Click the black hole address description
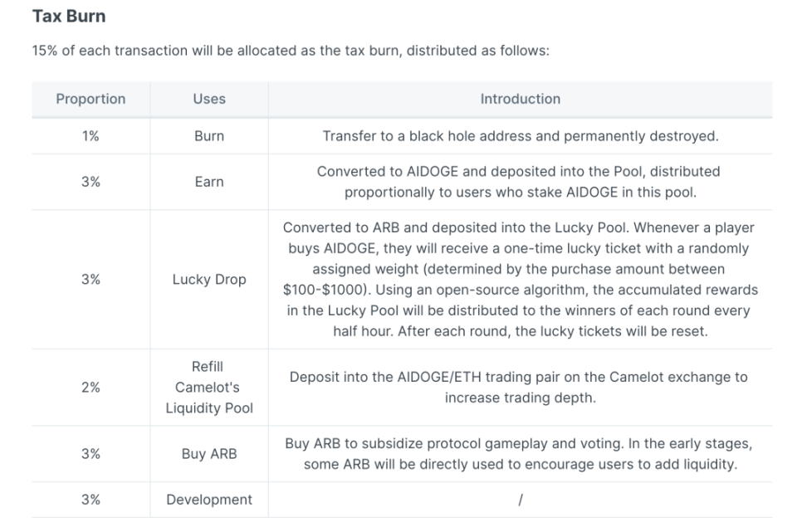 (x=521, y=136)
